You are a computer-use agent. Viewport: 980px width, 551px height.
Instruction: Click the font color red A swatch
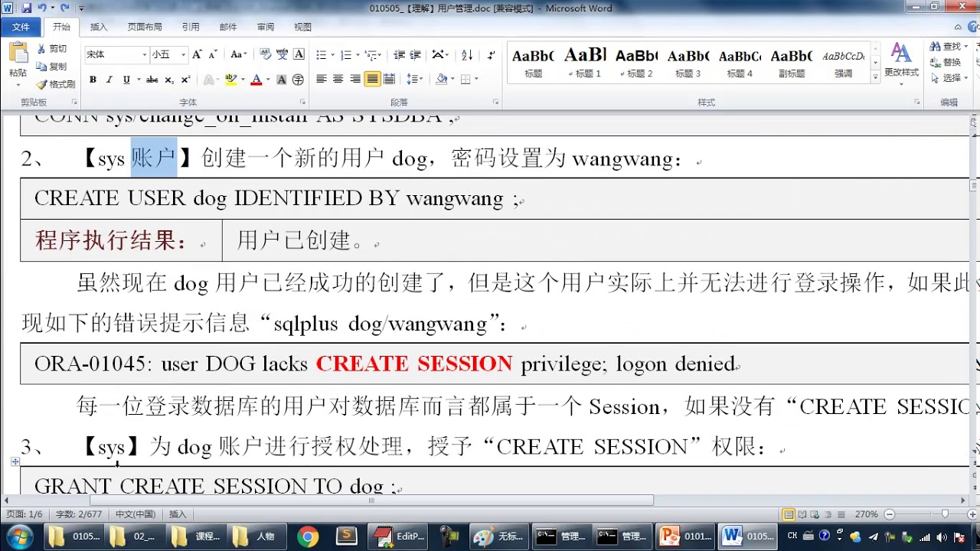tap(256, 80)
